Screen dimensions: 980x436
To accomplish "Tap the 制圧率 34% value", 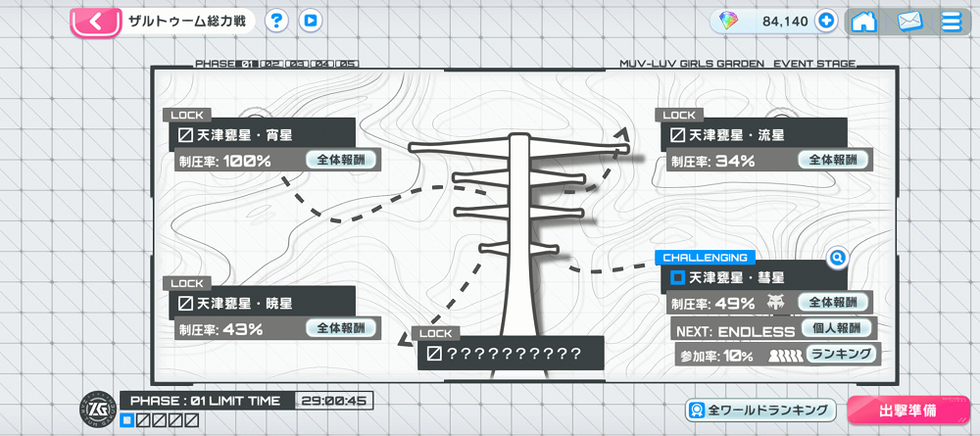I will (x=736, y=161).
